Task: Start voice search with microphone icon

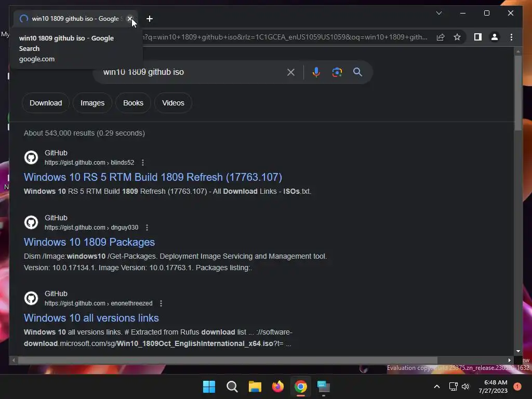Action: point(316,72)
